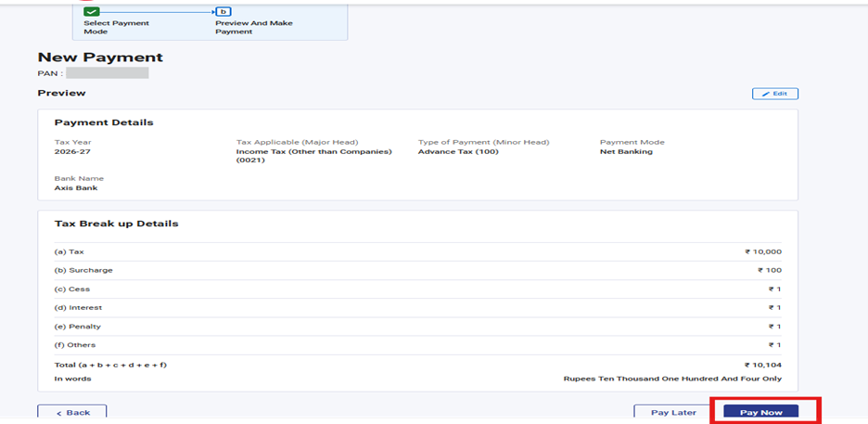Click the Tax Year value 2026-27
Image resolution: width=868 pixels, height=424 pixels.
(x=73, y=151)
